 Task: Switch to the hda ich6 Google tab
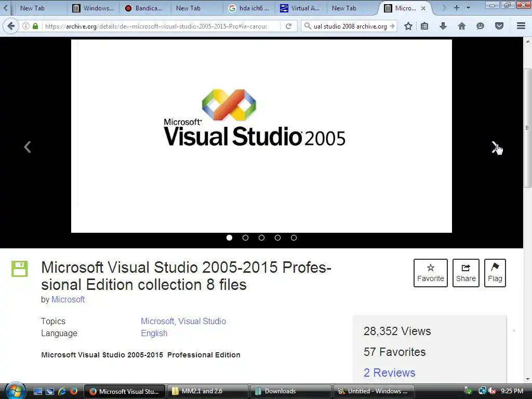pos(249,8)
